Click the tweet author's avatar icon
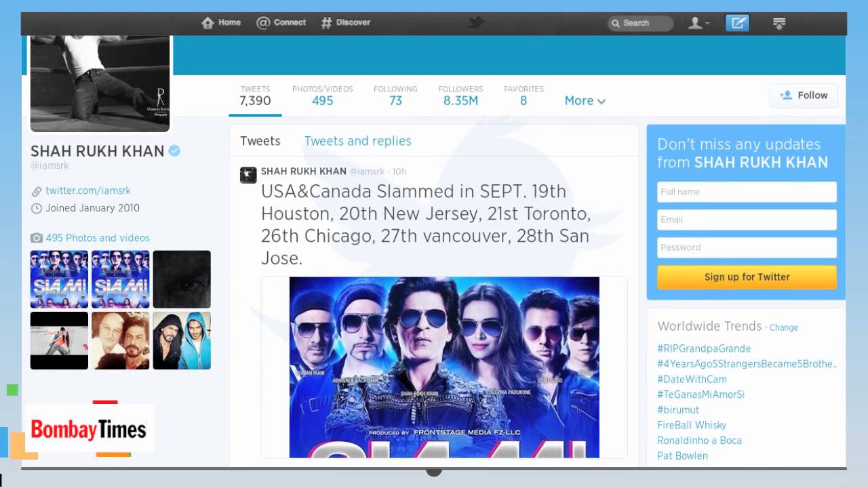 coord(248,175)
